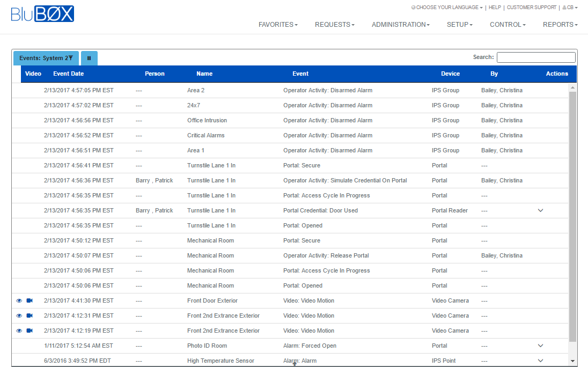
Task: Play video for 4:12:31 PM motion event
Action: pos(30,315)
